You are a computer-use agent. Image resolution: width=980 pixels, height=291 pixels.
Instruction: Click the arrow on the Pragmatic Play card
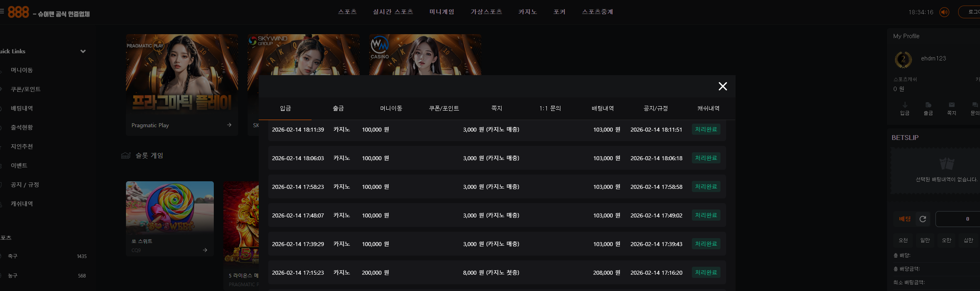click(229, 125)
